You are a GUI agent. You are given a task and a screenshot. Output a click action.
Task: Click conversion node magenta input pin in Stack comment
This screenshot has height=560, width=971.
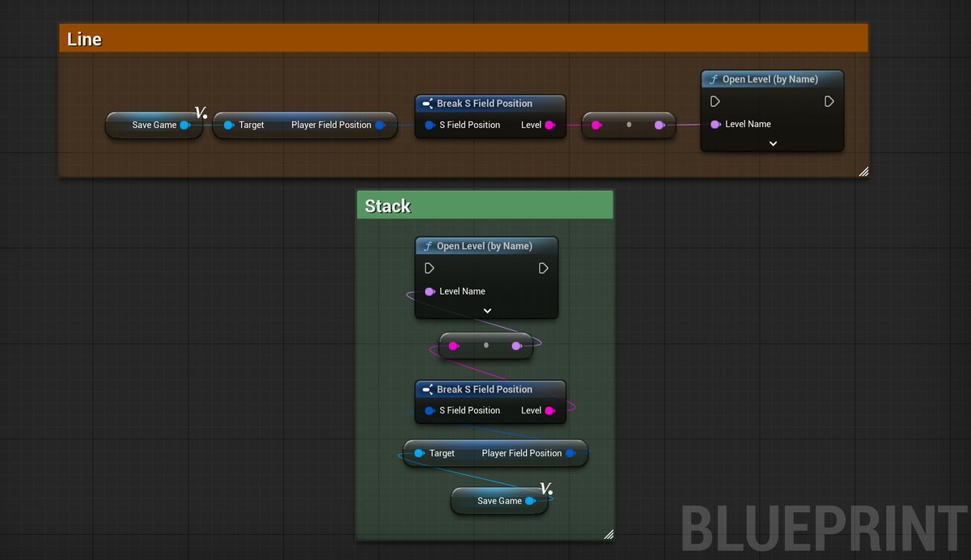(x=454, y=346)
